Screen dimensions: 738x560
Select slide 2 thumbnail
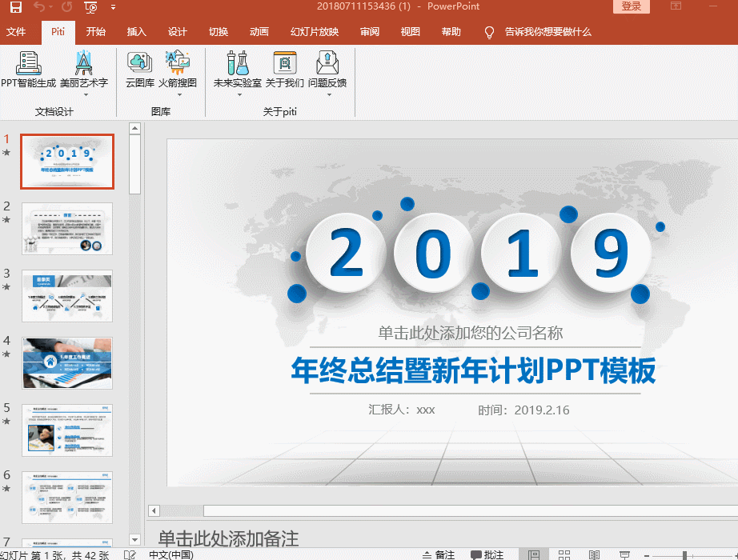67,229
